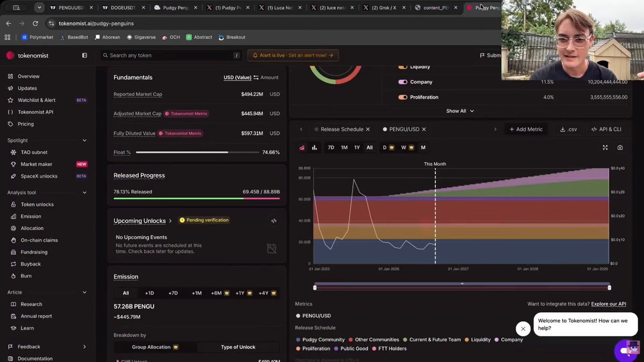644x362 pixels.
Task: Collapse the Article sidebar section
Action: tap(84, 292)
